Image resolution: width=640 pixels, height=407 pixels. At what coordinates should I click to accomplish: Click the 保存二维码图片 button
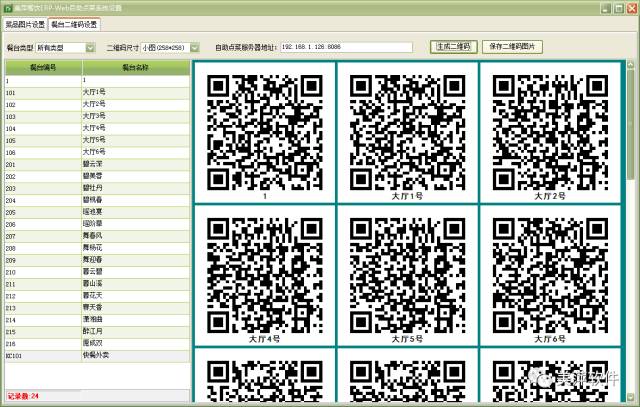pyautogui.click(x=515, y=46)
